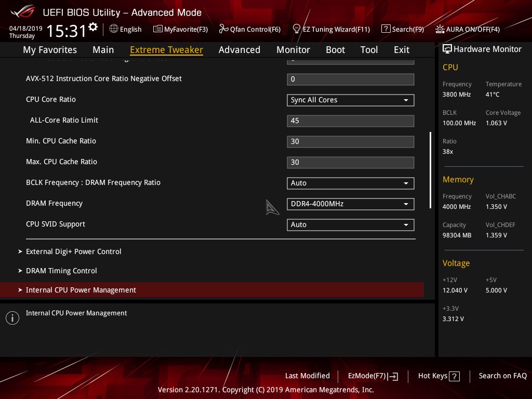Click the Min. CPU Cache Ratio field

[351, 141]
